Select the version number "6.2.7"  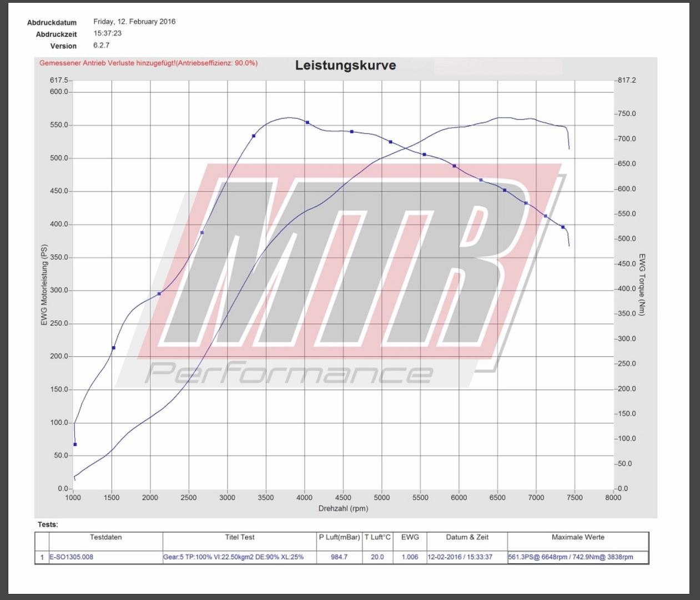[101, 45]
